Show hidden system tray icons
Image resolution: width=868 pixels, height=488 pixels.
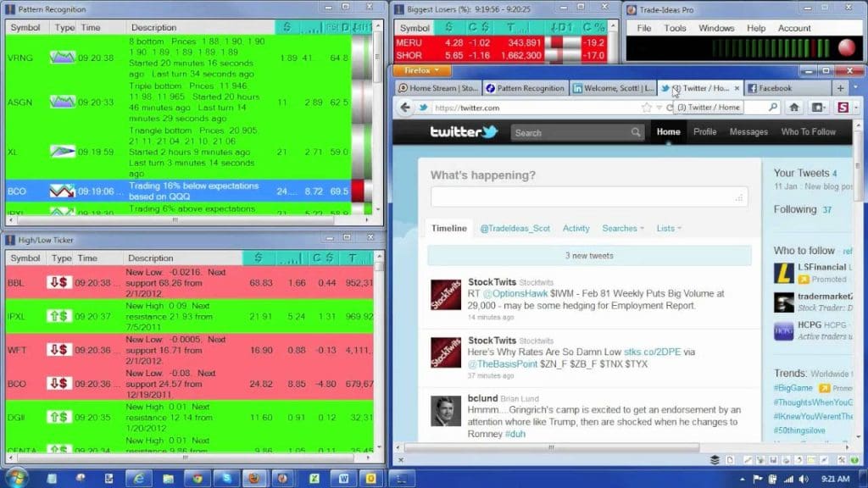(743, 480)
